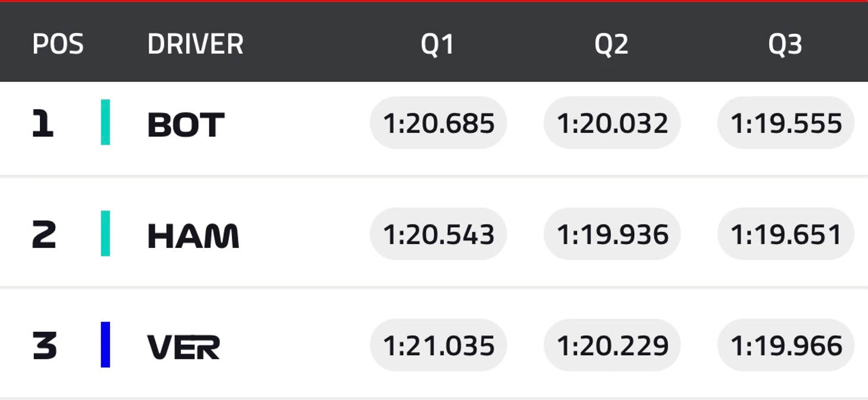Open HAM driver entry
868x400 pixels.
click(193, 236)
